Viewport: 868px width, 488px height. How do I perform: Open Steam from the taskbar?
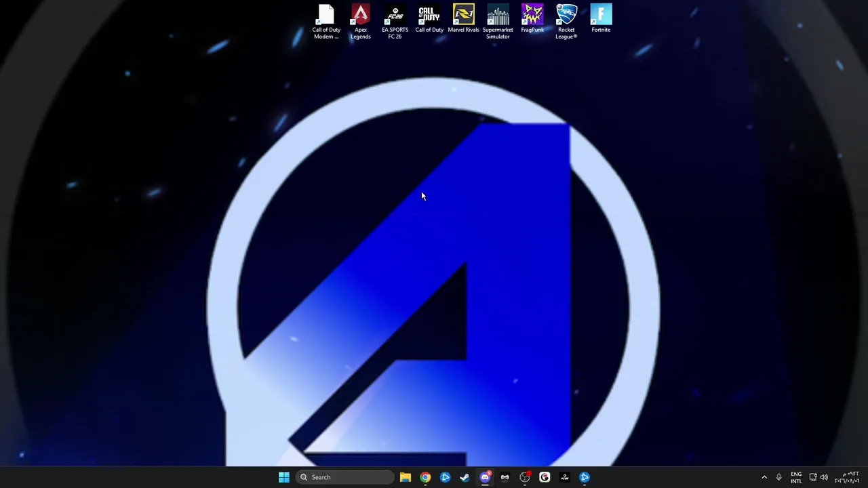click(465, 477)
